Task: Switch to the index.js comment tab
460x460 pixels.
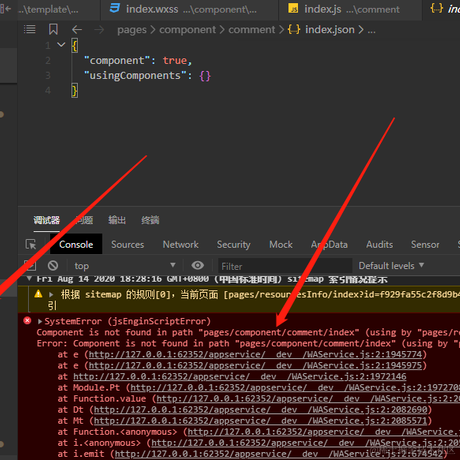Action: coord(349,9)
